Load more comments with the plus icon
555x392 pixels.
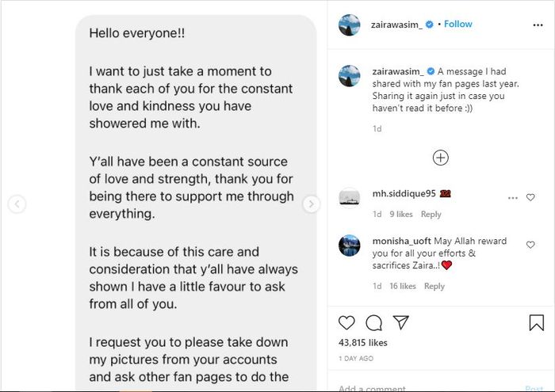(441, 158)
